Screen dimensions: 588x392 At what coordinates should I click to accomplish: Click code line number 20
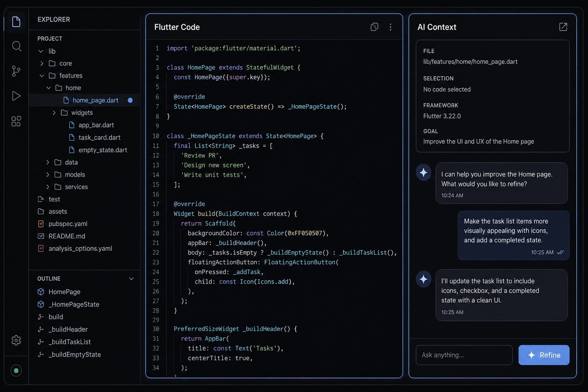(156, 233)
